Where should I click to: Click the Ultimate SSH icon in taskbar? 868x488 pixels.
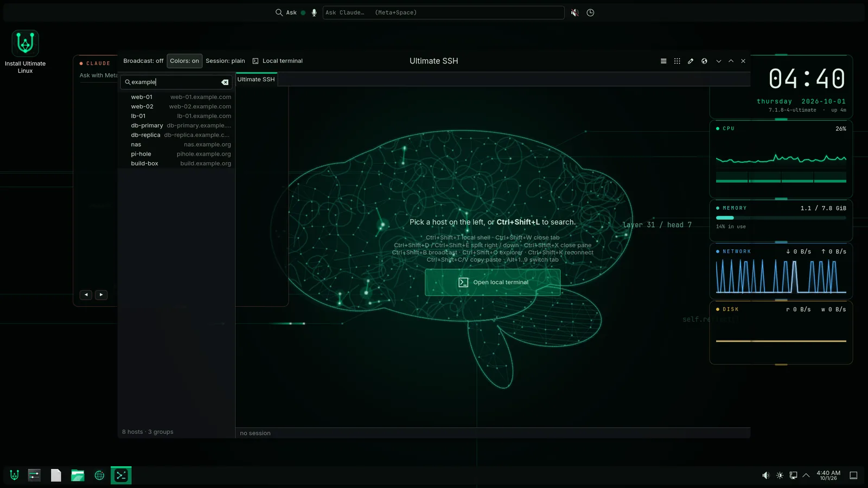121,476
